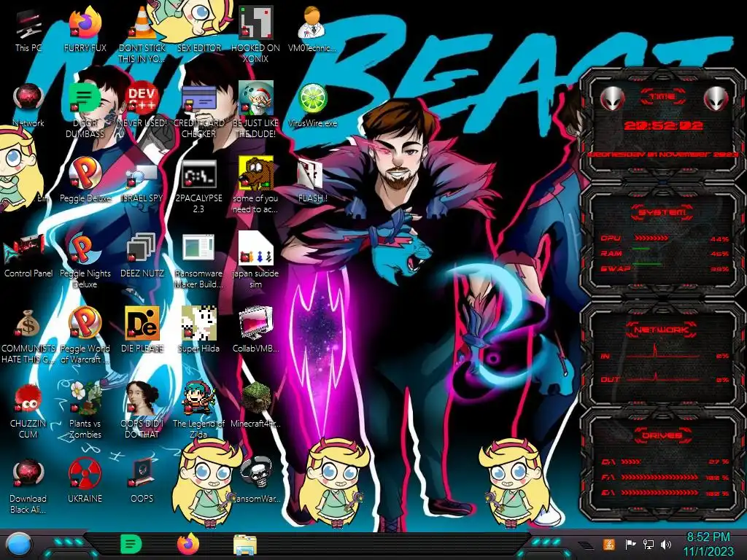The image size is (747, 560).
Task: Open the This PC desktop icon
Action: click(x=28, y=29)
